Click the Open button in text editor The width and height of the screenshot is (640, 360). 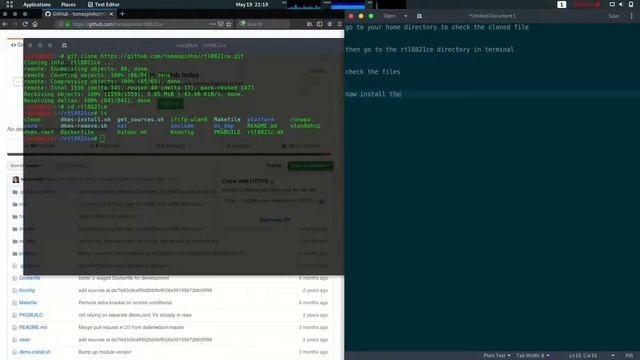point(389,16)
